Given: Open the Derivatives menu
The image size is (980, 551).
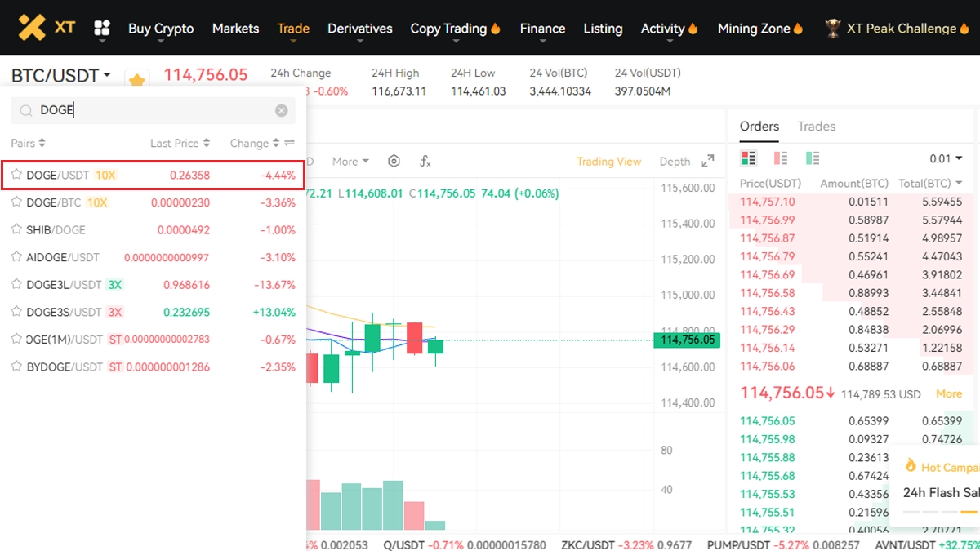Looking at the screenshot, I should pos(359,29).
